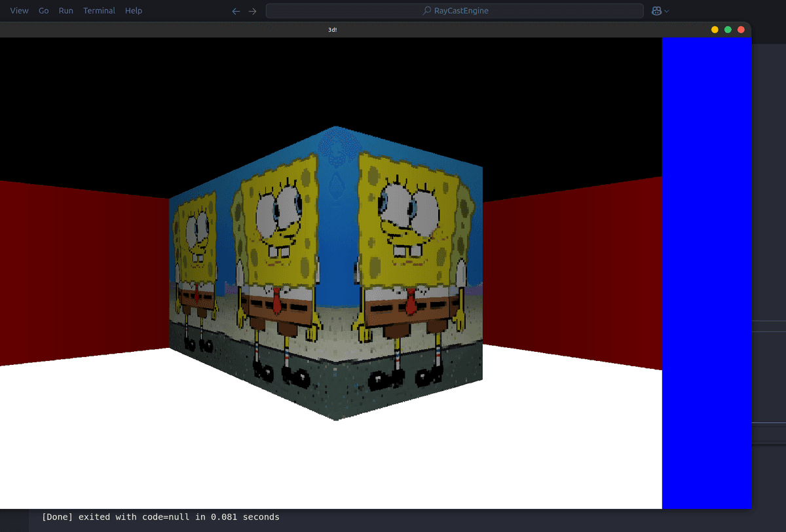Click the forward navigation arrow
The width and height of the screenshot is (786, 532).
(253, 10)
